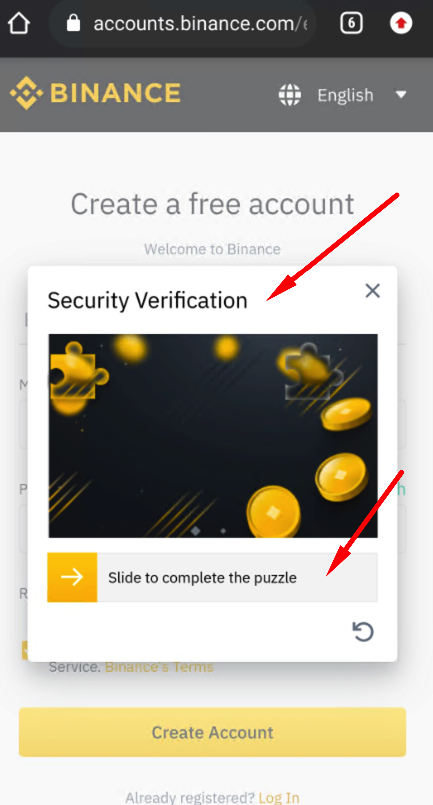Tap the globe language icon
Viewport: 433px width, 805px height.
(290, 95)
